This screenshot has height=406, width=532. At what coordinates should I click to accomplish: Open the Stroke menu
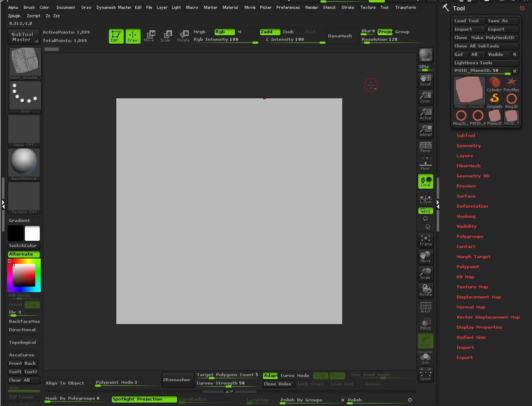348,7
